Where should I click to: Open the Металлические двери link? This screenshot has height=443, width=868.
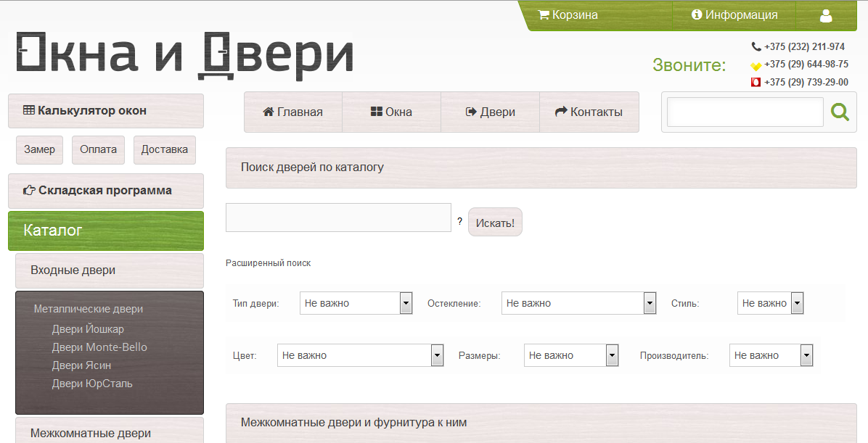[x=88, y=309]
